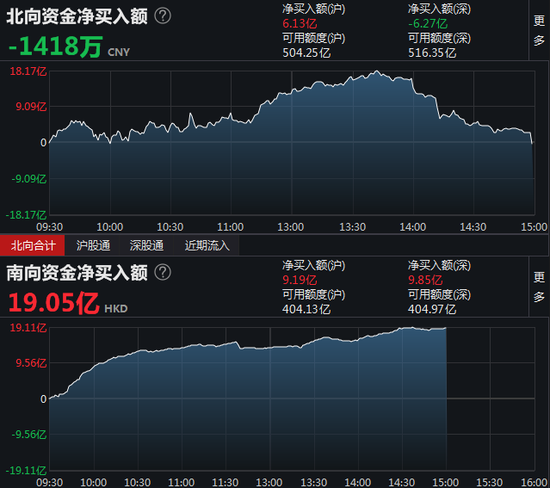Click the 15:00 marker on southbound chart
The image size is (550, 488).
445,482
